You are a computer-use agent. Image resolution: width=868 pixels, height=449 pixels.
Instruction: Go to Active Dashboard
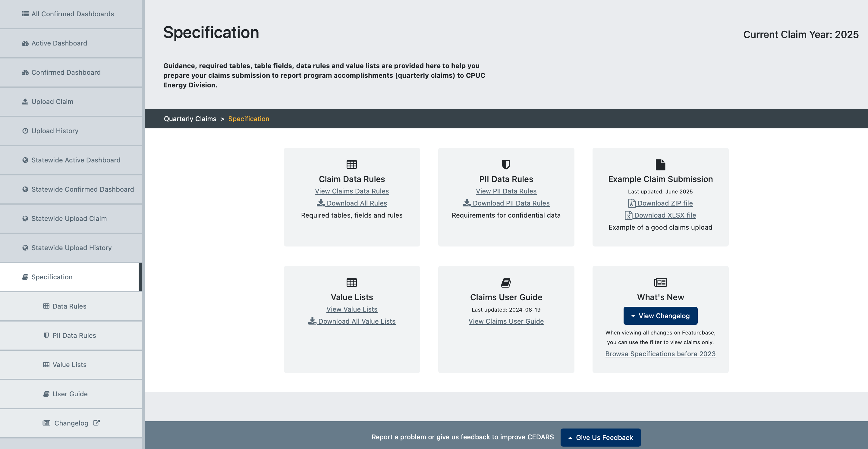(x=71, y=43)
